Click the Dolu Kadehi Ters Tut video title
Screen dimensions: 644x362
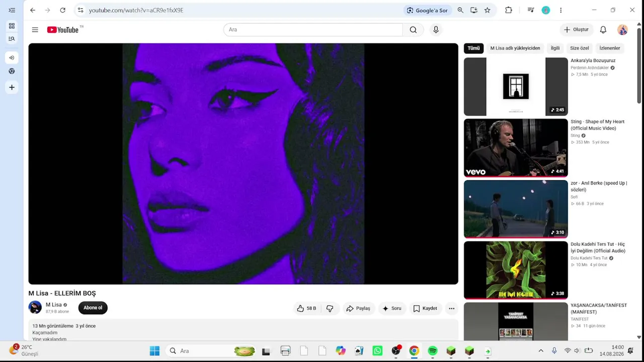[x=598, y=247]
